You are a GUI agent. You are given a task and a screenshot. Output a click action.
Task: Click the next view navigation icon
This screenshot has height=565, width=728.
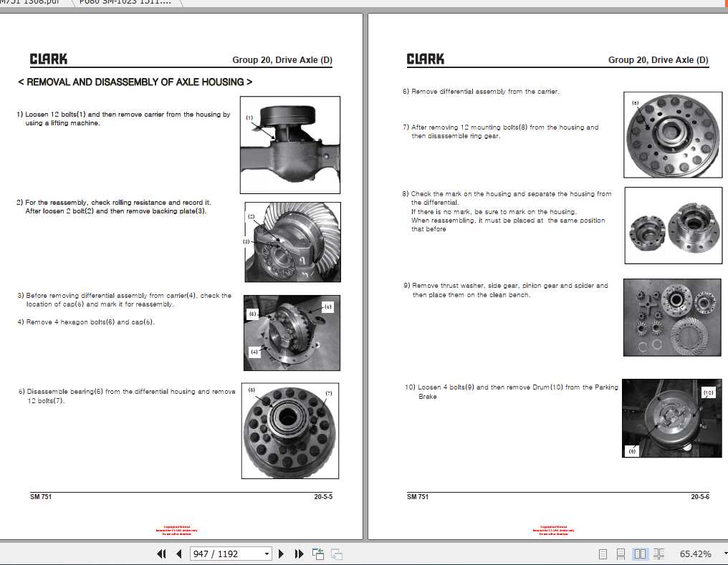(337, 554)
